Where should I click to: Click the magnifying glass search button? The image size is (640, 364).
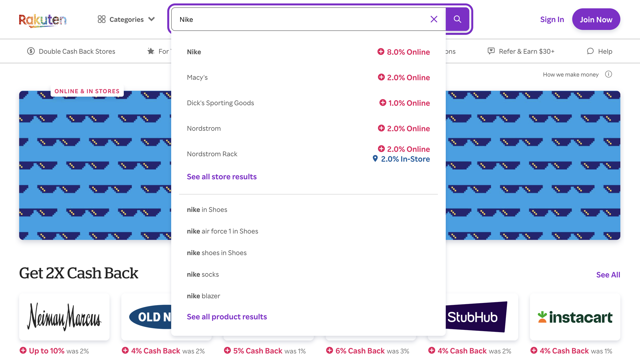point(457,19)
